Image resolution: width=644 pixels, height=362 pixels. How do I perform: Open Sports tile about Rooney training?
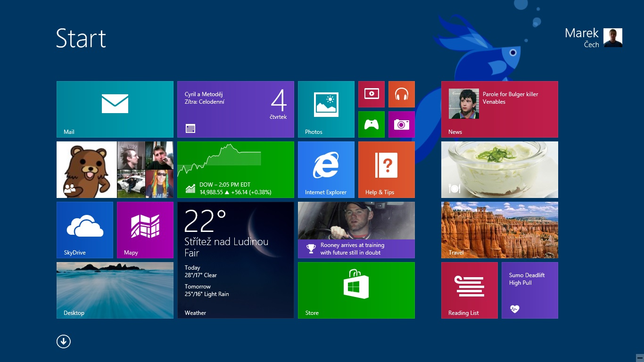[x=356, y=230]
